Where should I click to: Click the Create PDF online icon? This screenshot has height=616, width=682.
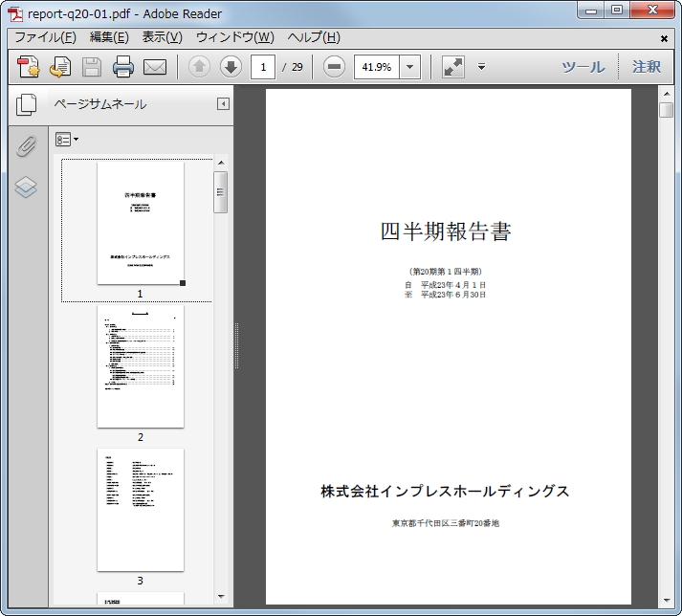29,67
